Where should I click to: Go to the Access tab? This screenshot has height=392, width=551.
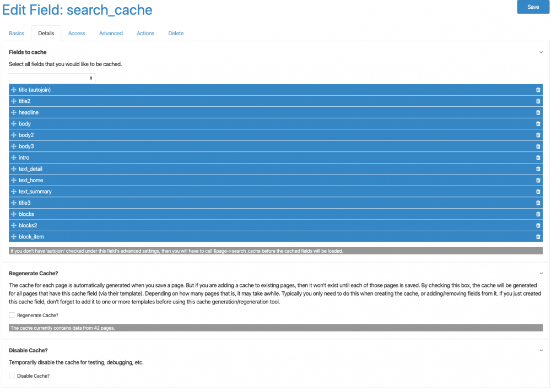coord(77,34)
